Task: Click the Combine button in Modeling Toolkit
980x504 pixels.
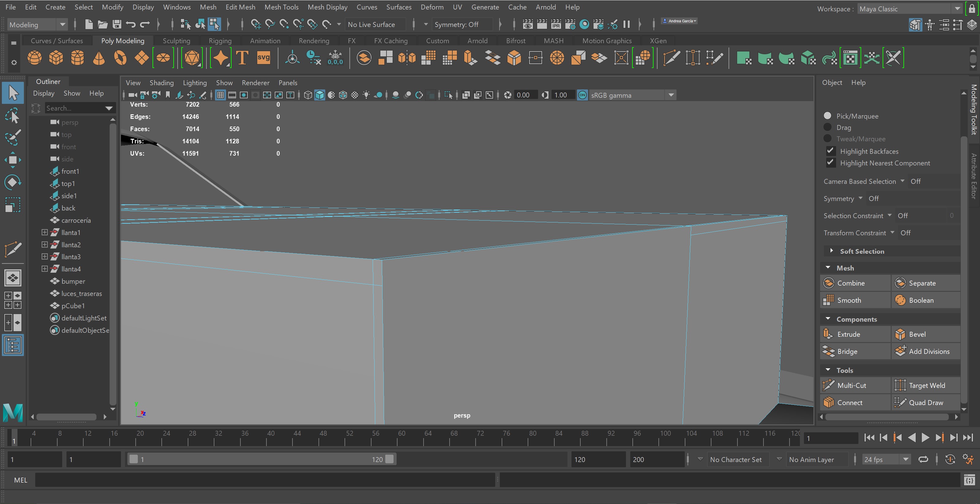Action: pos(855,283)
